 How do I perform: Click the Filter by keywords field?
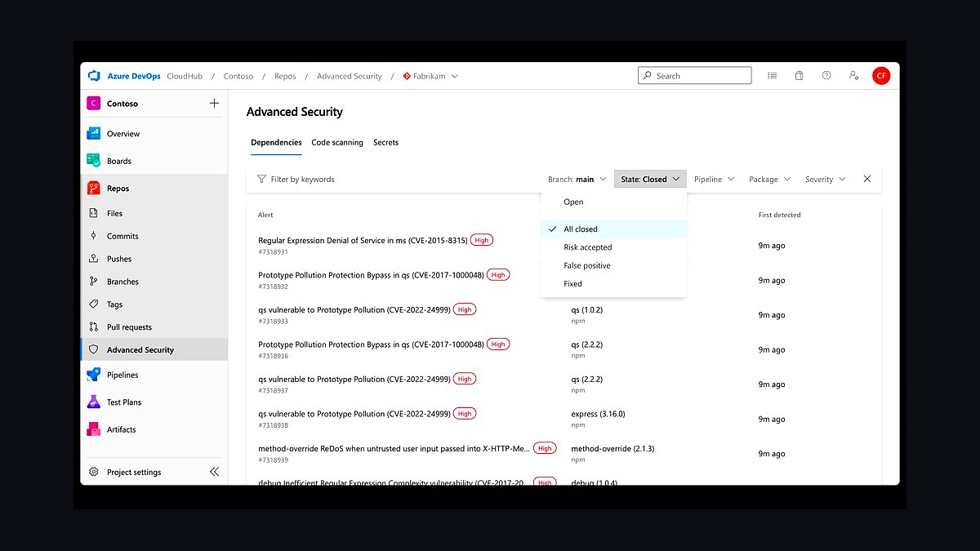click(x=302, y=179)
